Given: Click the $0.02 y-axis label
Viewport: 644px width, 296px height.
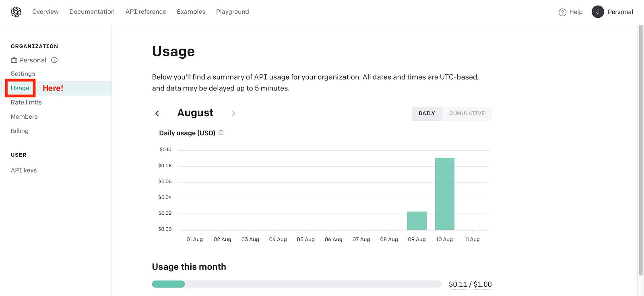Looking at the screenshot, I should pos(165,213).
